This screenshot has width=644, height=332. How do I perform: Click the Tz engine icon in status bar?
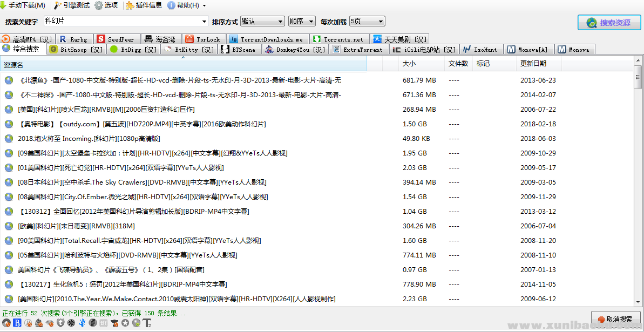click(x=147, y=323)
